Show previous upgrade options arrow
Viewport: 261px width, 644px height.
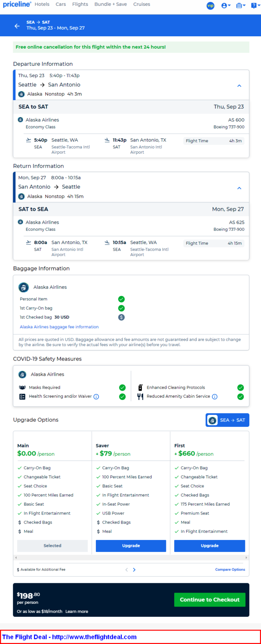127,570
